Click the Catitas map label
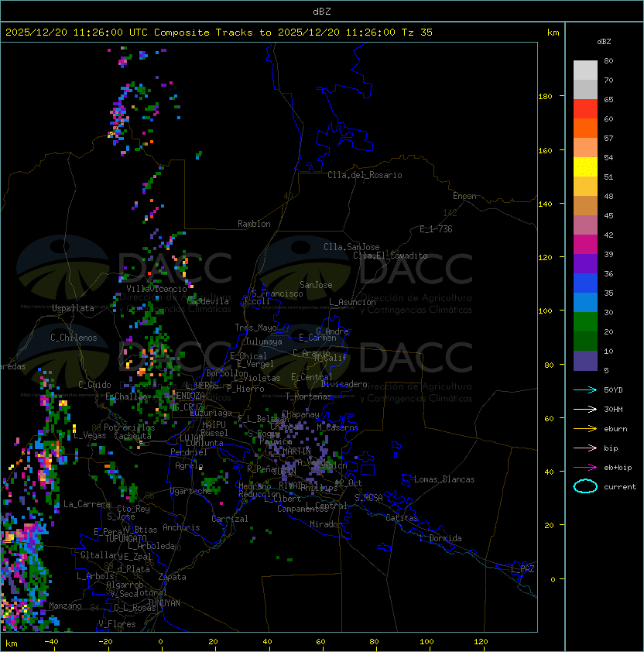This screenshot has height=652, width=644. (x=402, y=518)
